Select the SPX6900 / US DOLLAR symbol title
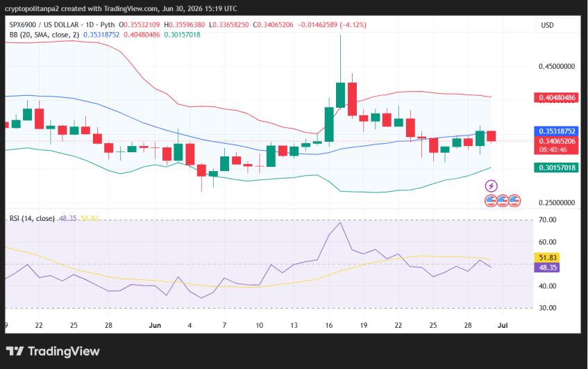The height and width of the screenshot is (369, 588). point(44,25)
